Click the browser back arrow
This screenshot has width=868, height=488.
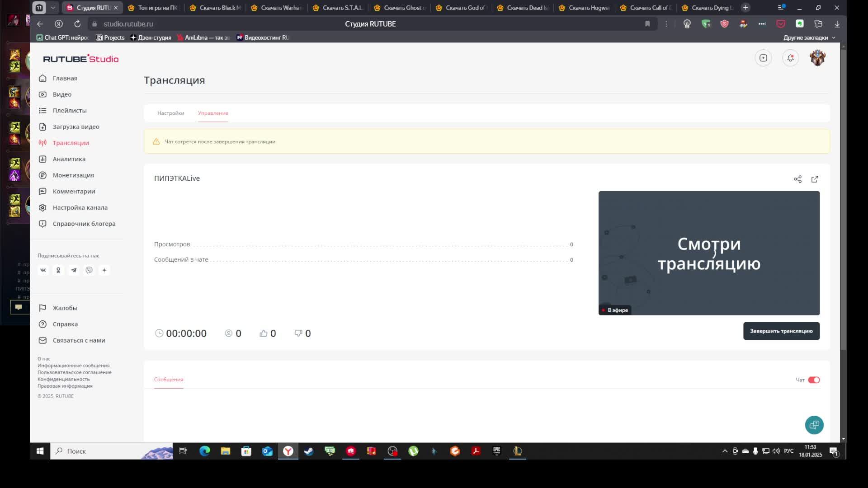[x=40, y=24]
